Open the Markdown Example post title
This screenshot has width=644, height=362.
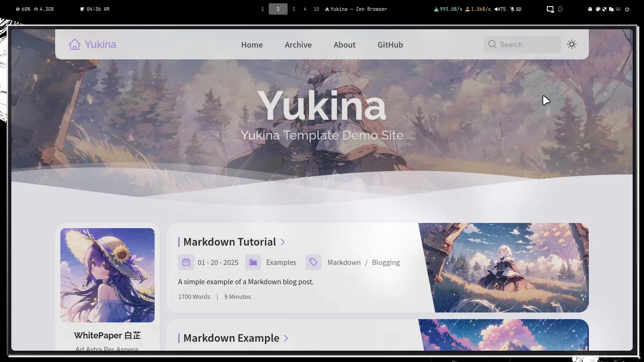[231, 338]
